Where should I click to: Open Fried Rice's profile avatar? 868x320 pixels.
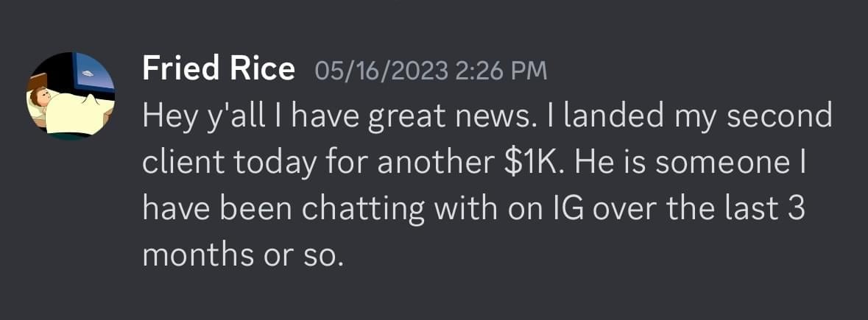(71, 96)
